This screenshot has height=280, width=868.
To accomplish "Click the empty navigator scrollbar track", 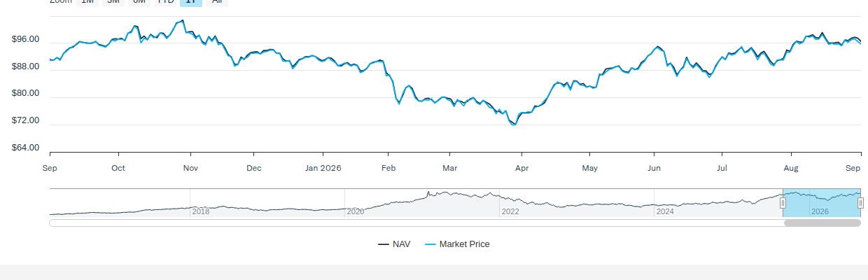I will click(416, 223).
